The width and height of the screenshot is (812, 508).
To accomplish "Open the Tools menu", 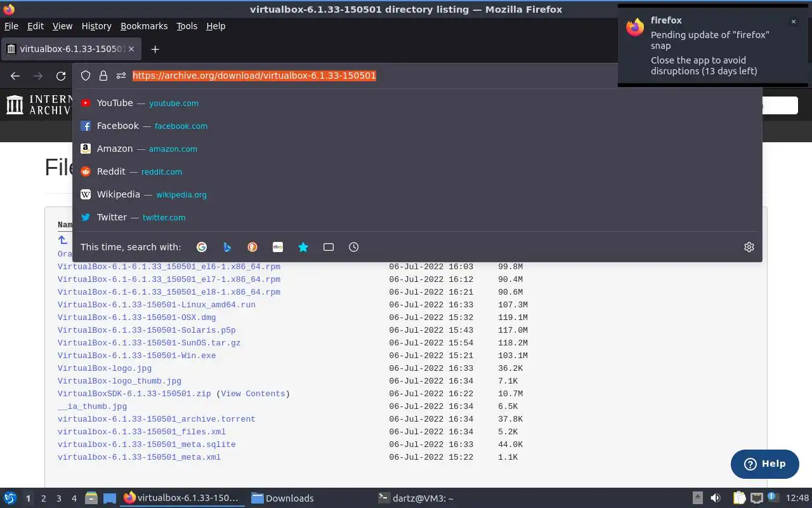I will pos(187,26).
